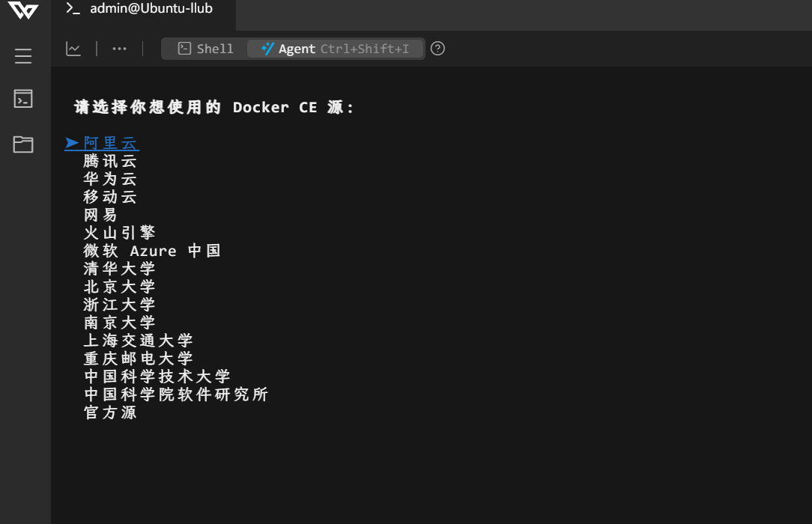This screenshot has height=524, width=812.
Task: Select the 浙江大学 source option
Action: tap(119, 305)
